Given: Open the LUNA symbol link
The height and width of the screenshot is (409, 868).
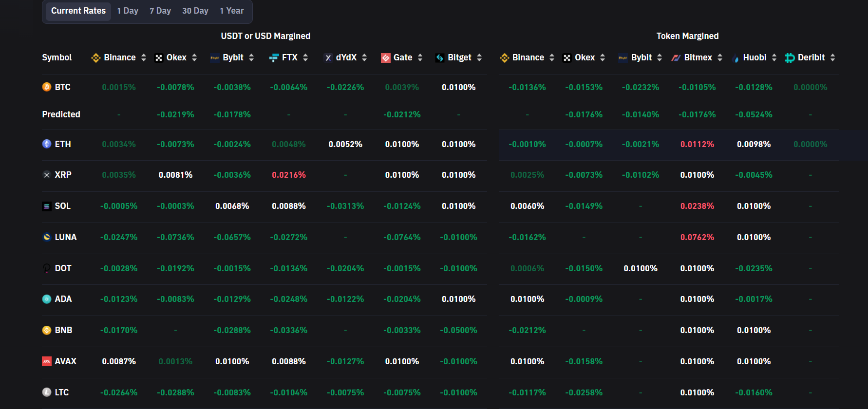Looking at the screenshot, I should point(66,237).
